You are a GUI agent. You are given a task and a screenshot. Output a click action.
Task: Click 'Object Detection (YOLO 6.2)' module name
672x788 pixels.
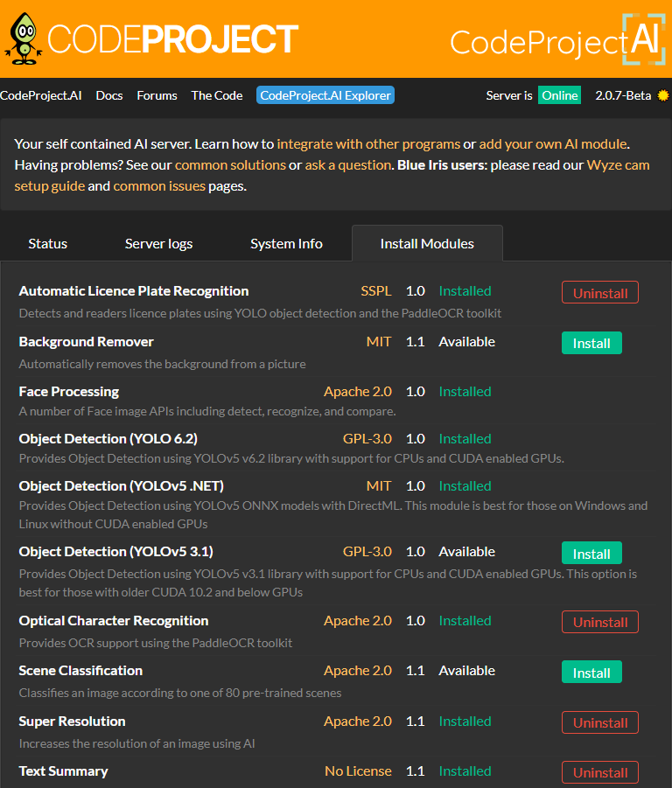(x=108, y=439)
